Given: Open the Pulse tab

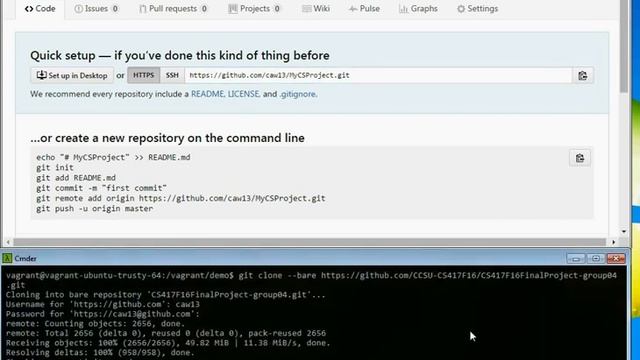Looking at the screenshot, I should [364, 9].
